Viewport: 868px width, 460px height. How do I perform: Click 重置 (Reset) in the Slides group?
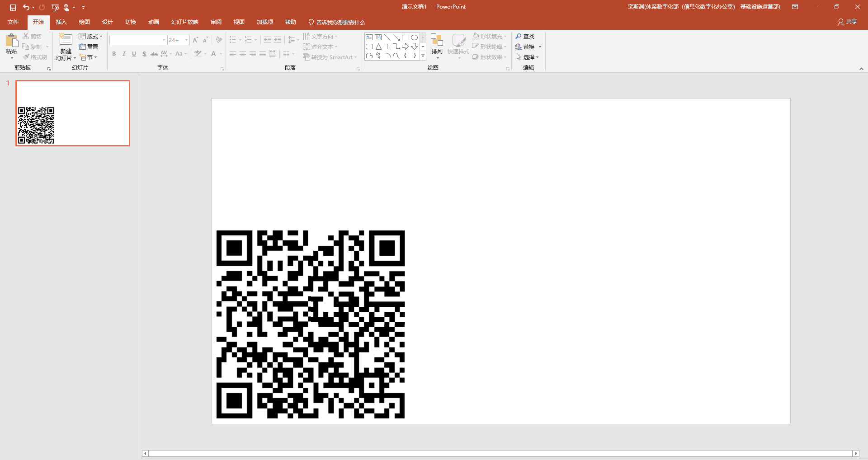point(89,47)
